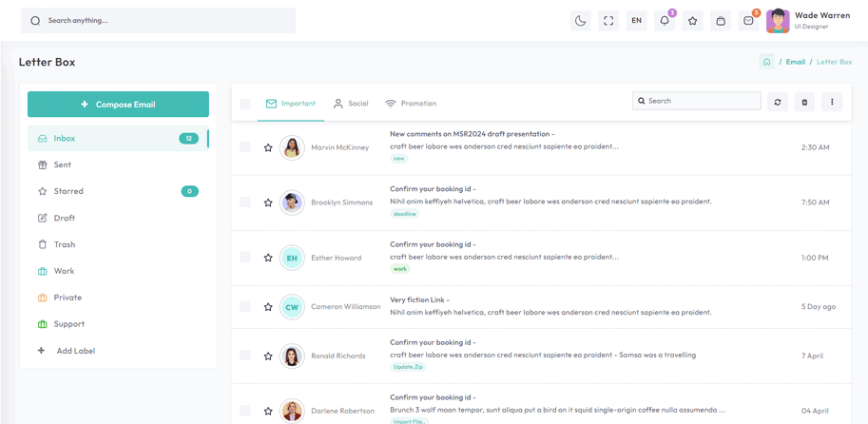The height and width of the screenshot is (424, 868).
Task: Open the EN language selector
Action: point(636,21)
